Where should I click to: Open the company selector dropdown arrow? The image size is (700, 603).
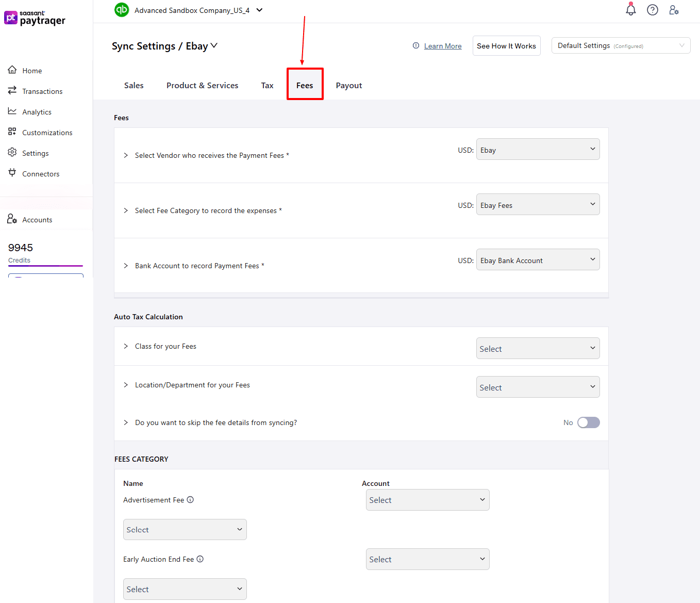click(x=259, y=10)
